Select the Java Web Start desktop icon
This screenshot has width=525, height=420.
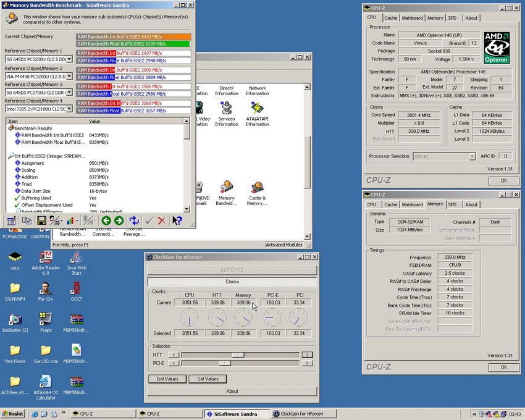pyautogui.click(x=77, y=263)
